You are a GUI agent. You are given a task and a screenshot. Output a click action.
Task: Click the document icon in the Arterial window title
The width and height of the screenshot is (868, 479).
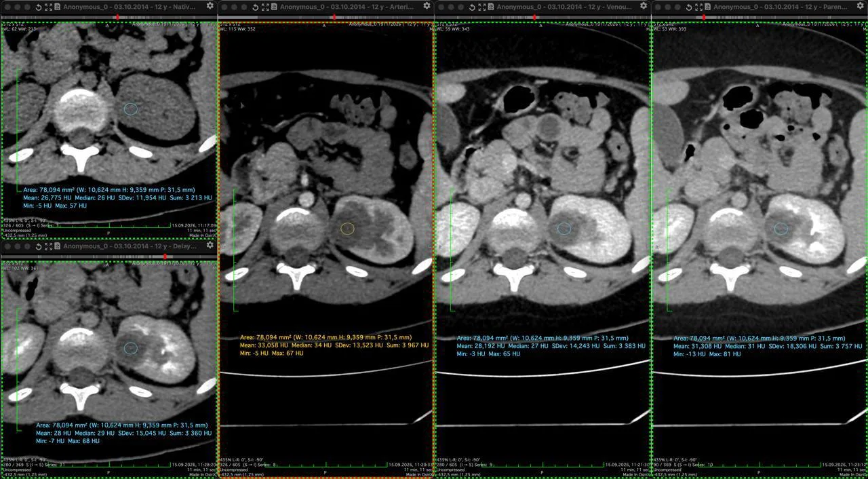point(274,7)
